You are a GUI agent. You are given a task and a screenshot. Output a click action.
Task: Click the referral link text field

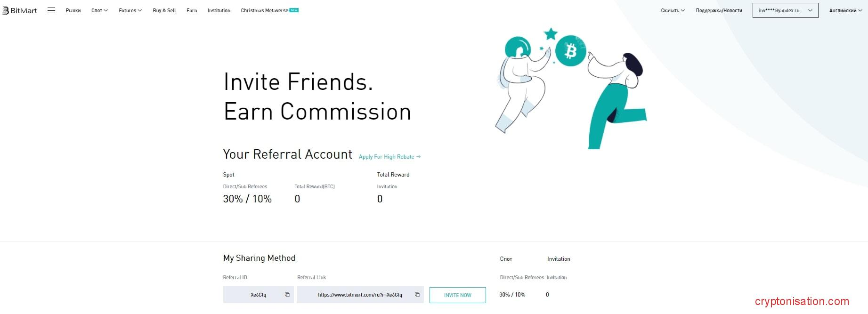point(360,295)
